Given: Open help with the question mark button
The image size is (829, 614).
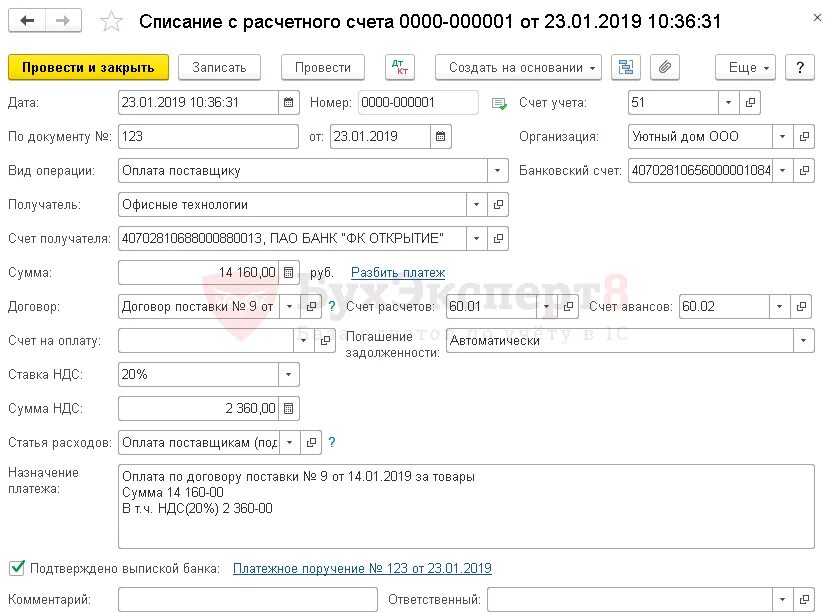Looking at the screenshot, I should point(799,67).
